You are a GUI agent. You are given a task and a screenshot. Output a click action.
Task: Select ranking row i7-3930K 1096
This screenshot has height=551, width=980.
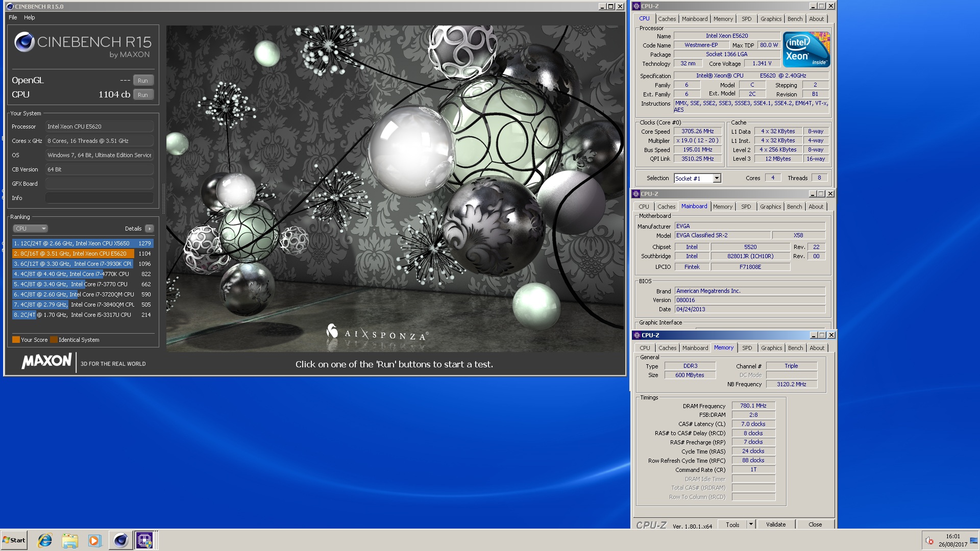click(x=83, y=264)
